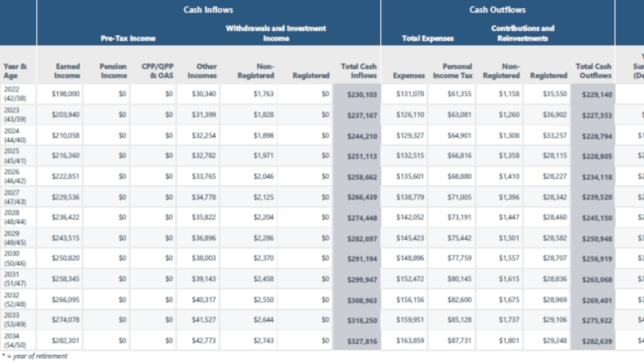
Task: Click the $230,103 total inflows cell
Action: [x=362, y=95]
